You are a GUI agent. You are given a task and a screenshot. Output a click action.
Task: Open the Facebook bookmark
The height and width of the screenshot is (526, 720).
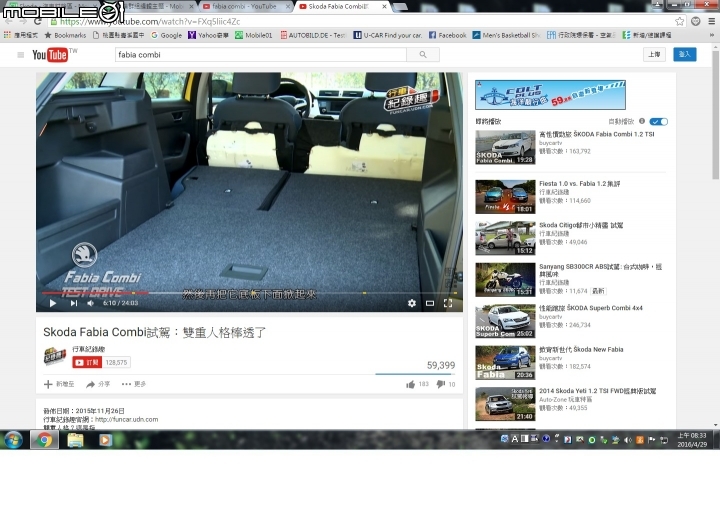tap(447, 35)
